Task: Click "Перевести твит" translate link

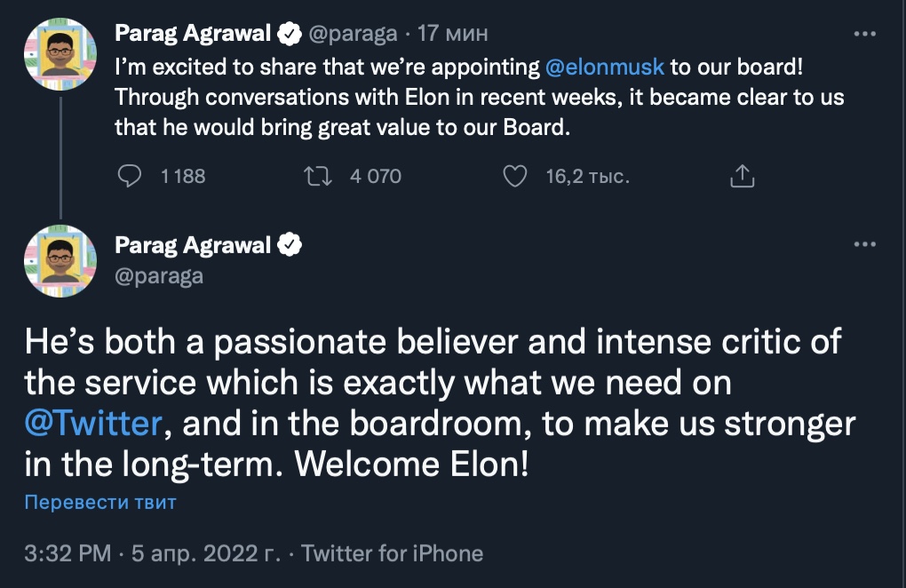Action: point(100,503)
